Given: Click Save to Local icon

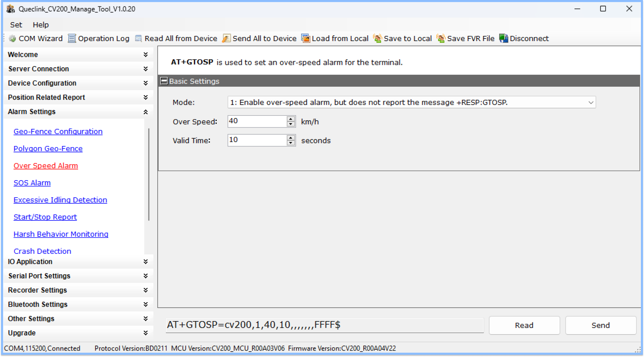Looking at the screenshot, I should pyautogui.click(x=378, y=39).
